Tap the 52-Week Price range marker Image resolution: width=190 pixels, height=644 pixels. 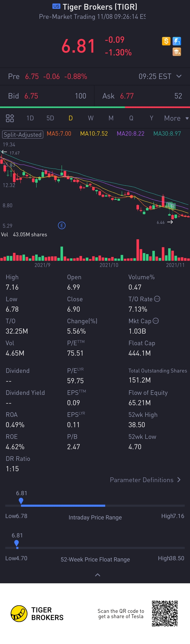[x=17, y=543]
